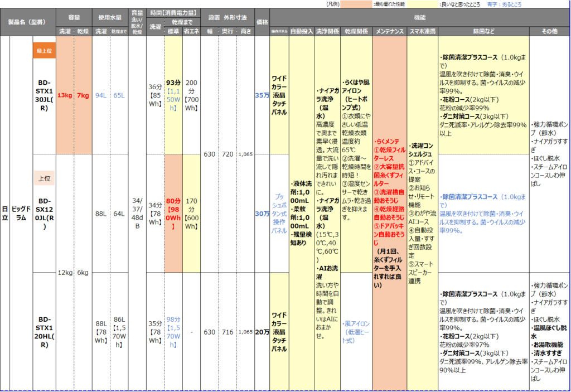Select the red 13kg washing capacity cell
The width and height of the screenshot is (571, 392).
(x=65, y=95)
